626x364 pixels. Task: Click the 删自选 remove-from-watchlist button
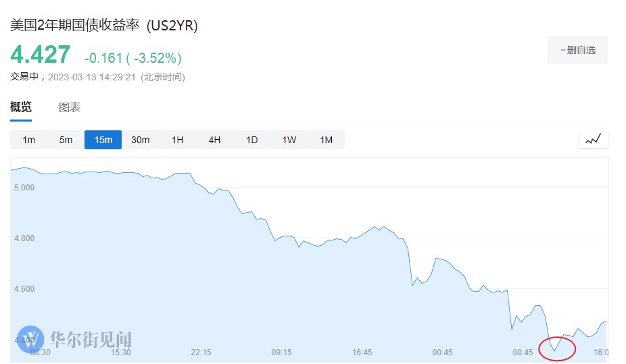(x=577, y=50)
